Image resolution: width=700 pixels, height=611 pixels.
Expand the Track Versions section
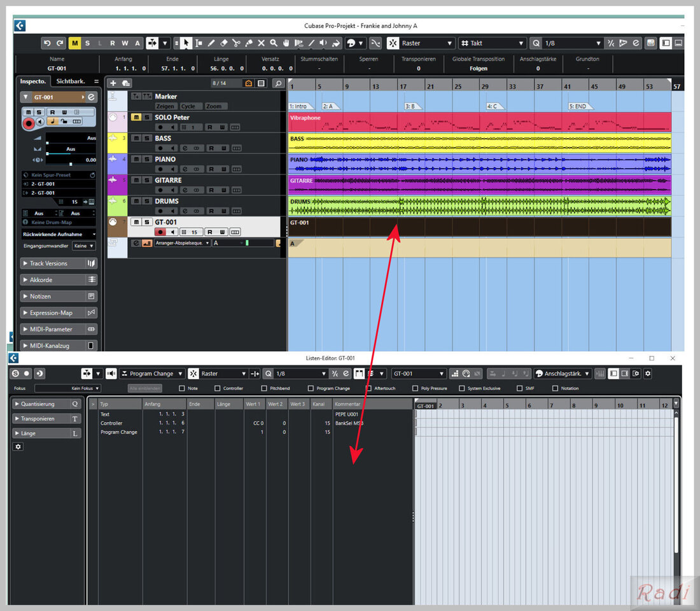click(59, 263)
